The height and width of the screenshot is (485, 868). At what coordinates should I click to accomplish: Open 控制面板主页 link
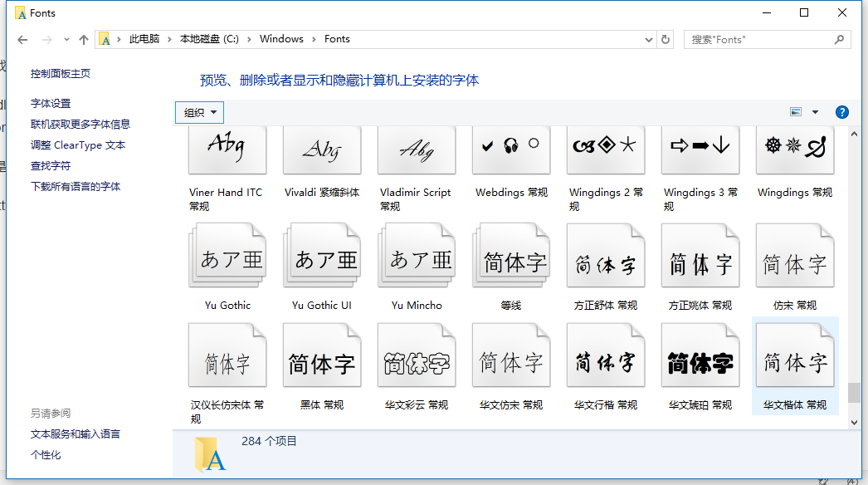coord(61,74)
